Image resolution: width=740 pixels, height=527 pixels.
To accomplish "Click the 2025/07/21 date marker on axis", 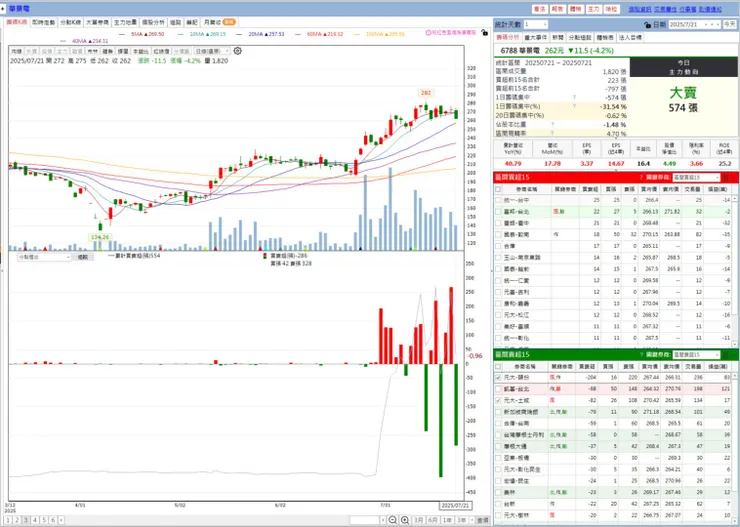I will [x=455, y=505].
